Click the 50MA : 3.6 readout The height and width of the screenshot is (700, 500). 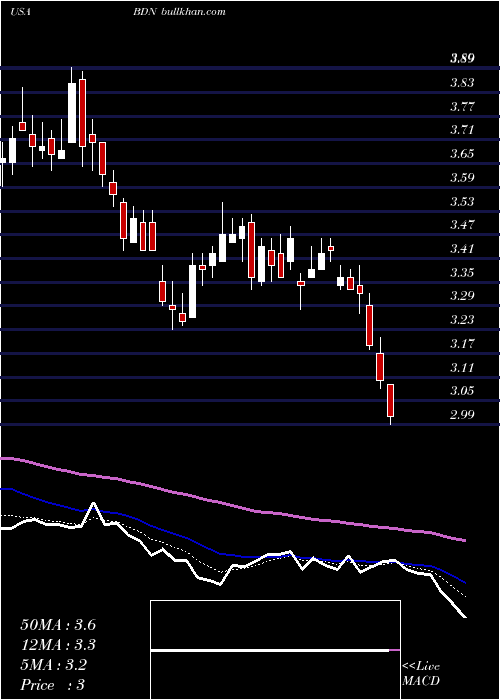(x=58, y=625)
